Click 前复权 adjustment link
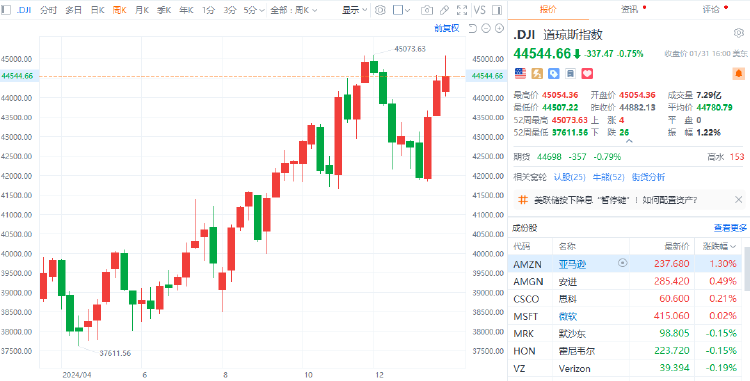 446,28
